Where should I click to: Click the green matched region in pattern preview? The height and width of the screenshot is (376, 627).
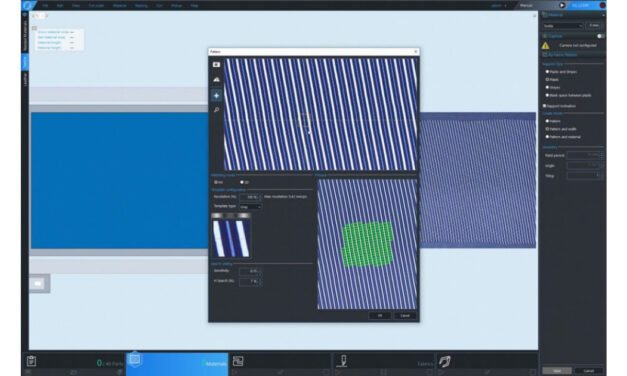click(367, 244)
